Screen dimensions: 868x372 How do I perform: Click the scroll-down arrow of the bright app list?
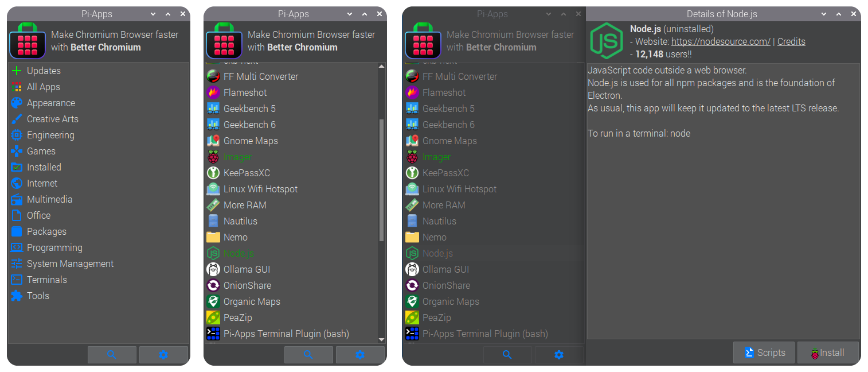[x=382, y=339]
